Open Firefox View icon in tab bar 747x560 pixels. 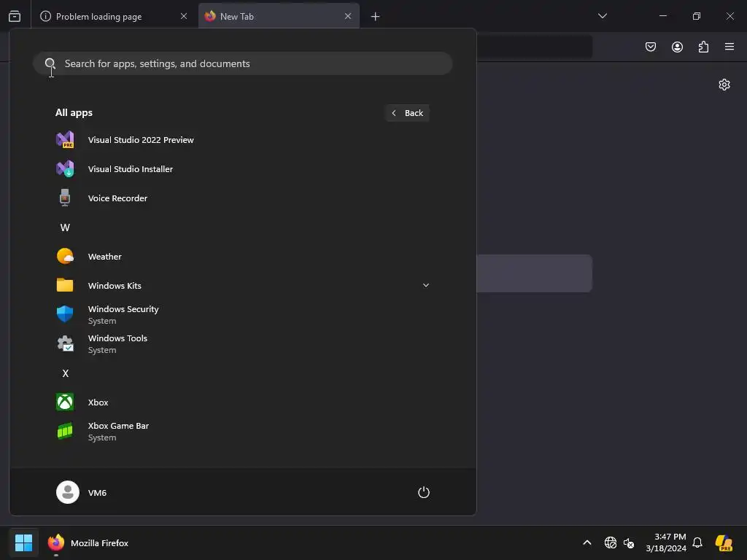click(15, 16)
